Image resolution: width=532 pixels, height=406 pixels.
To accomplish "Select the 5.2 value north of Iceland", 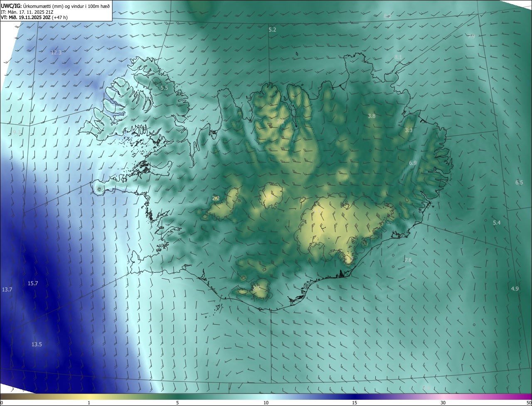I will (272, 30).
